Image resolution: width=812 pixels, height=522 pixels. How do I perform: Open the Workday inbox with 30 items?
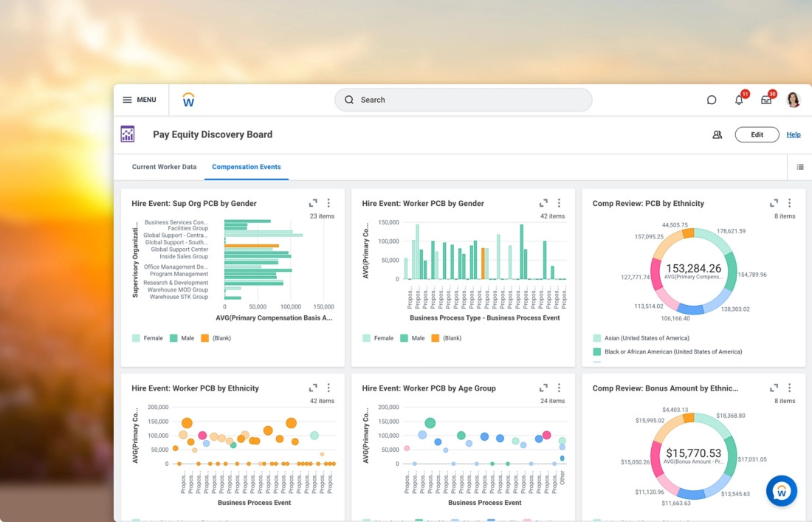point(765,100)
